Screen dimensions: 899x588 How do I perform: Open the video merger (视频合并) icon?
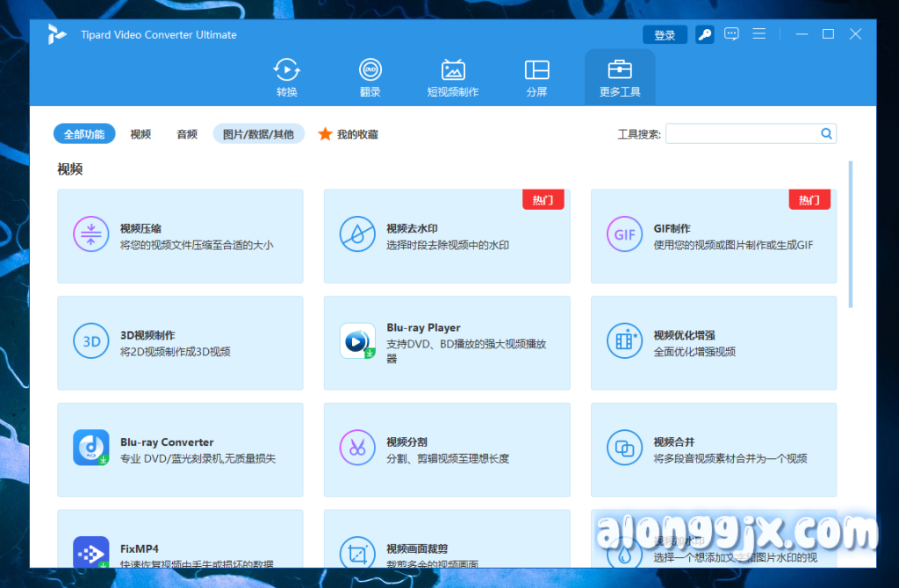[x=624, y=448]
